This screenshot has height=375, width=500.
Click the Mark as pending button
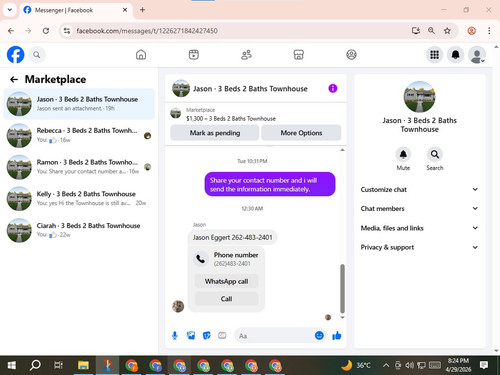pyautogui.click(x=215, y=133)
